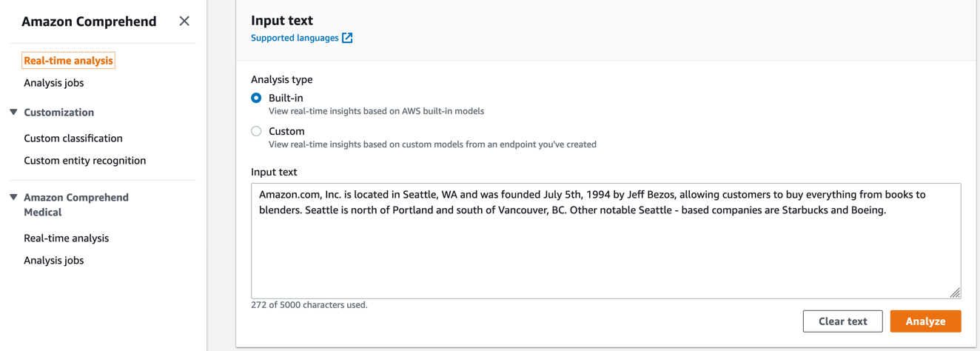Open Analysis jobs under Comprehend Medical
The image size is (980, 351).
pos(53,261)
